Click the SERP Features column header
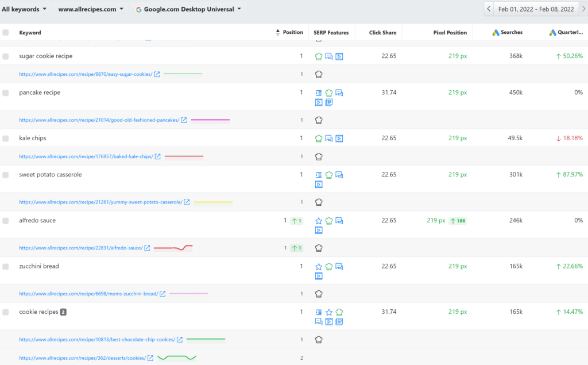Viewport: 588px width, 365px height. coord(331,33)
